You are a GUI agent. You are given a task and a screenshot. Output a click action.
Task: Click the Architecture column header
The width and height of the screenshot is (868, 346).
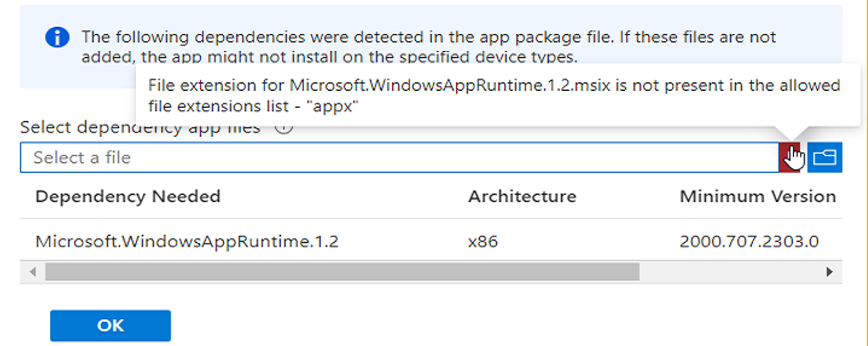[522, 196]
